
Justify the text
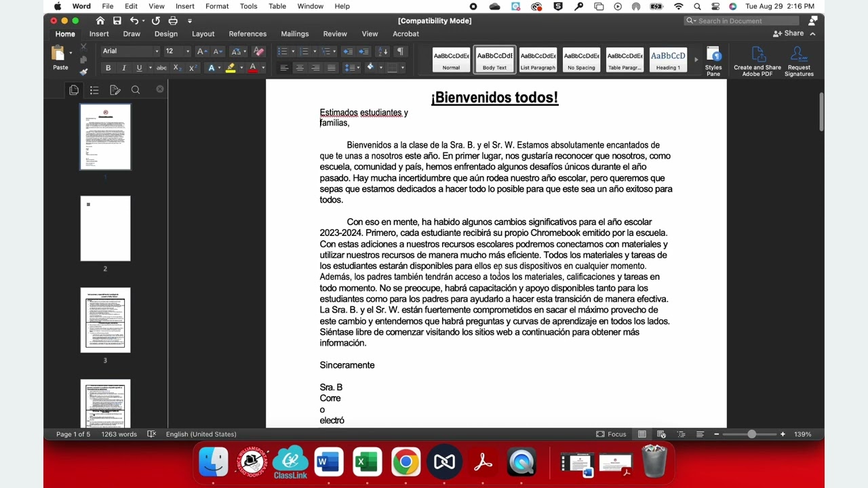coord(331,68)
